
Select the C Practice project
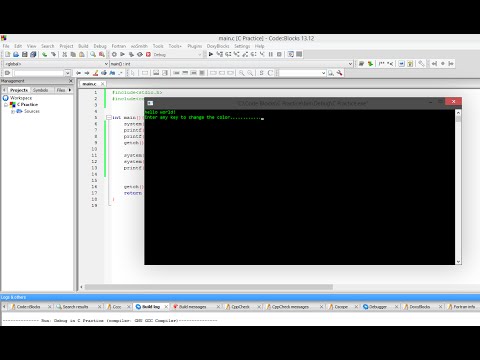click(27, 105)
